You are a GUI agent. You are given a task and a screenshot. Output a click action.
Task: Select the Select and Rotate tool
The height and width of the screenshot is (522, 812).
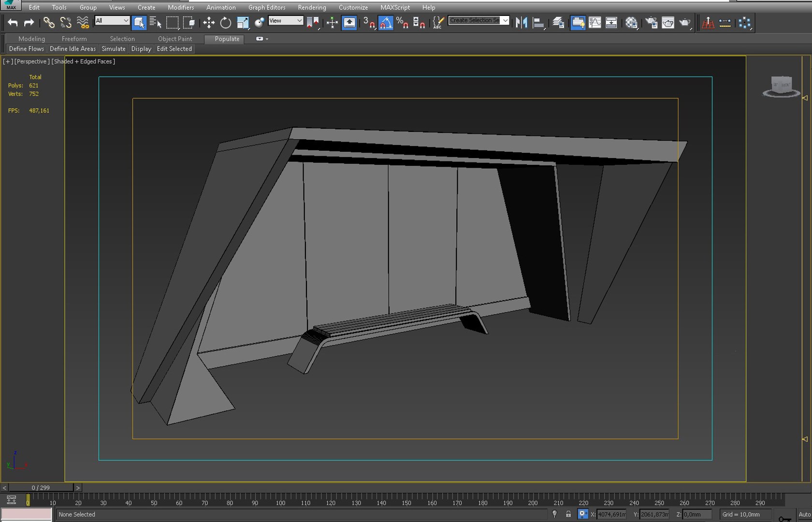pos(225,23)
